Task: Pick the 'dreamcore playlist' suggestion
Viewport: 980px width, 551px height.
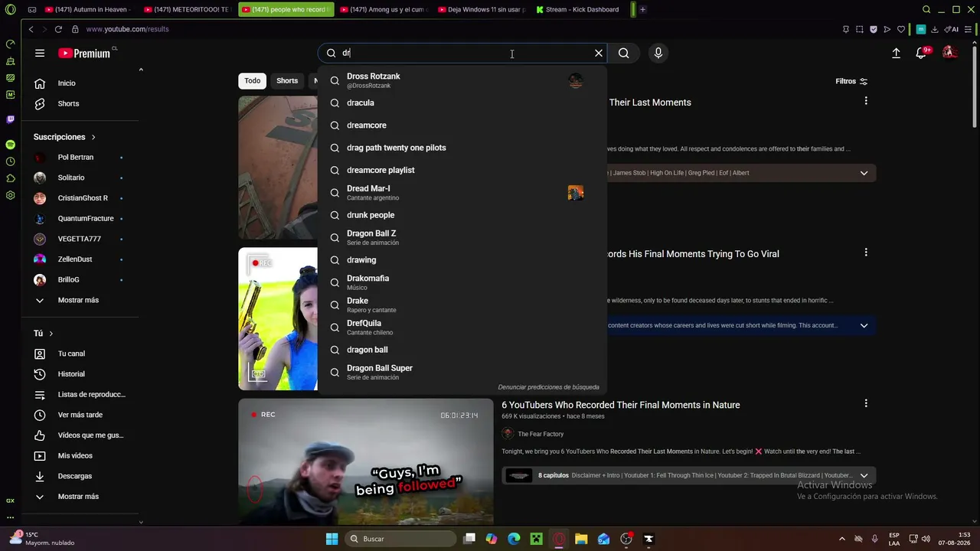Action: pyautogui.click(x=462, y=170)
